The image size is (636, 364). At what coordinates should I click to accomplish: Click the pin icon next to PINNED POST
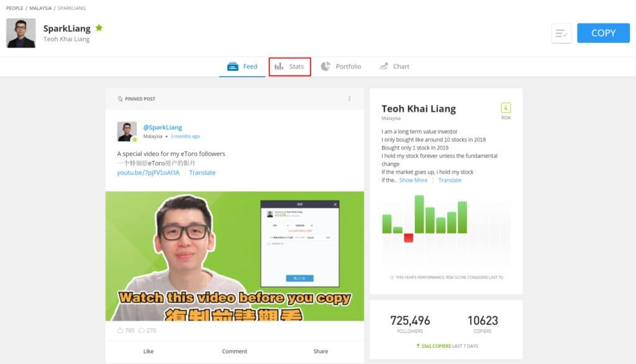[x=120, y=99]
